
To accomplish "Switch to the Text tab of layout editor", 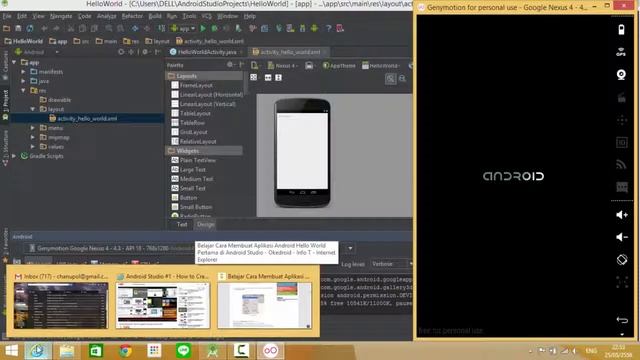I will [x=182, y=224].
